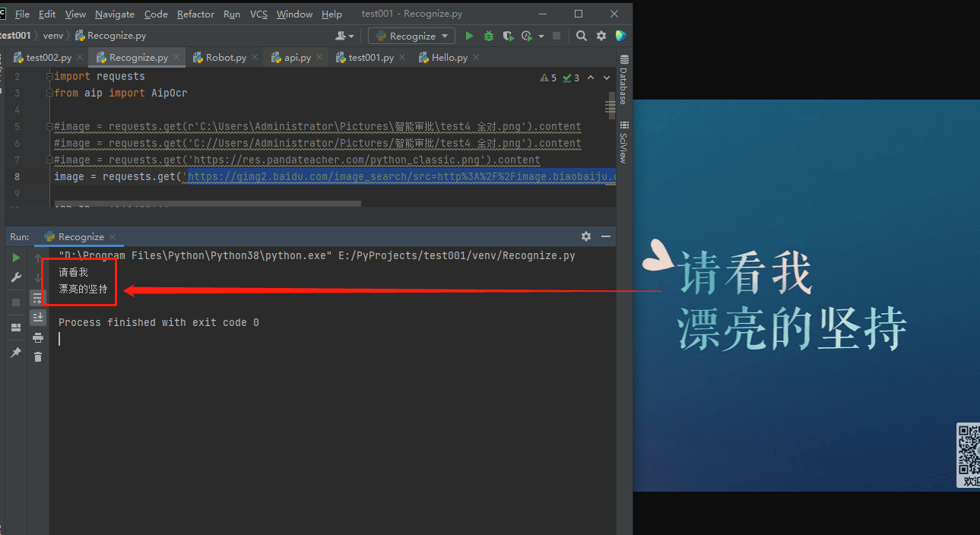Open venv in the breadcrumb bar

point(52,35)
